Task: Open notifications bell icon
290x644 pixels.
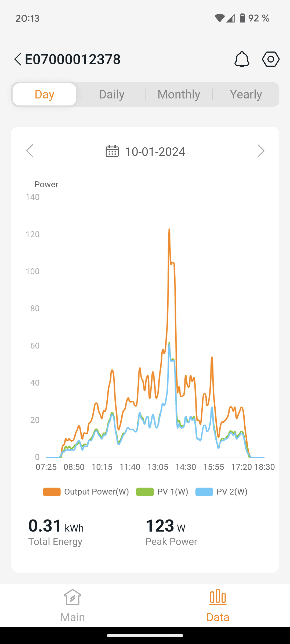Action: click(x=242, y=59)
